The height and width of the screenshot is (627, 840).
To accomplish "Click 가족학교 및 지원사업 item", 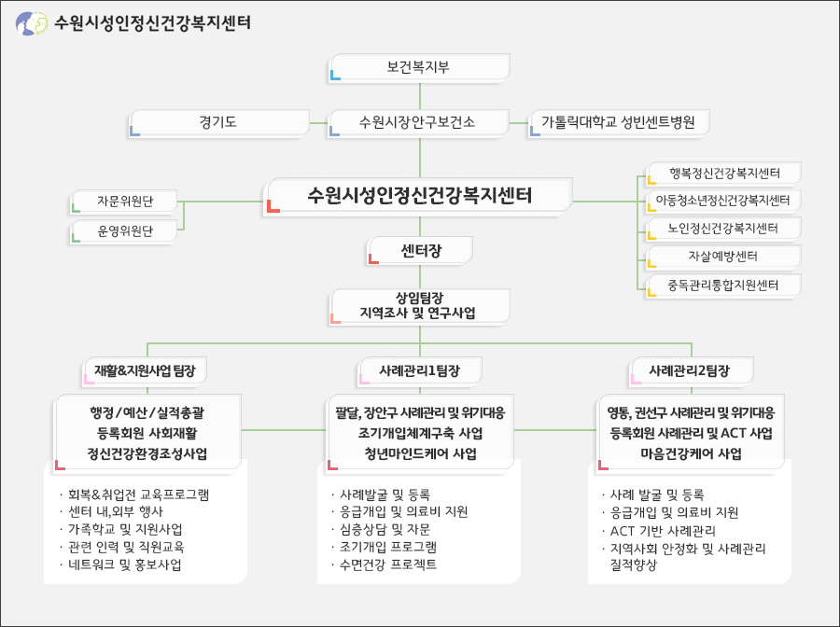I will 125,530.
